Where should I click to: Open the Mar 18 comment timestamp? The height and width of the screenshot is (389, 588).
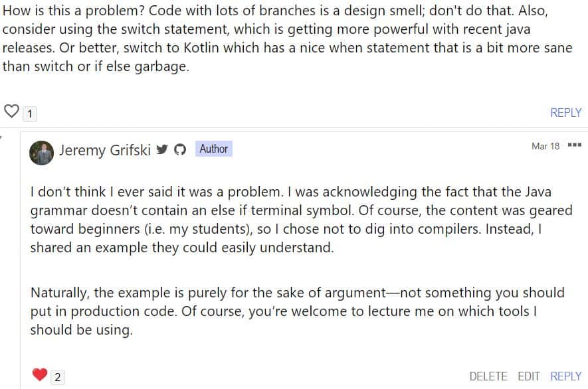click(x=545, y=146)
